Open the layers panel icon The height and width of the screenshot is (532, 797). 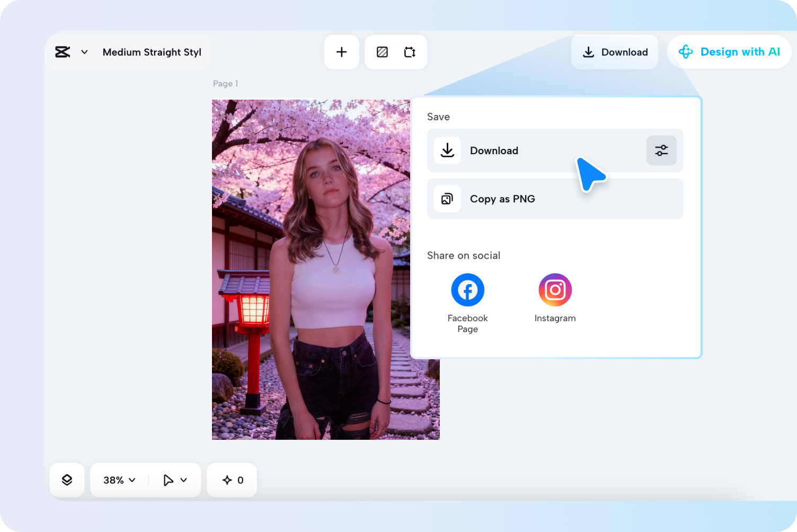[x=67, y=480]
